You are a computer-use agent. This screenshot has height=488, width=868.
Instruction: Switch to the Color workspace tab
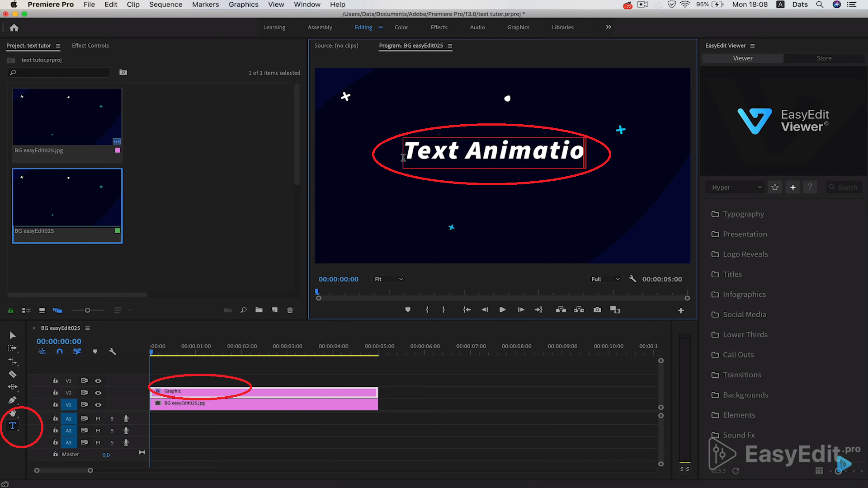[401, 28]
